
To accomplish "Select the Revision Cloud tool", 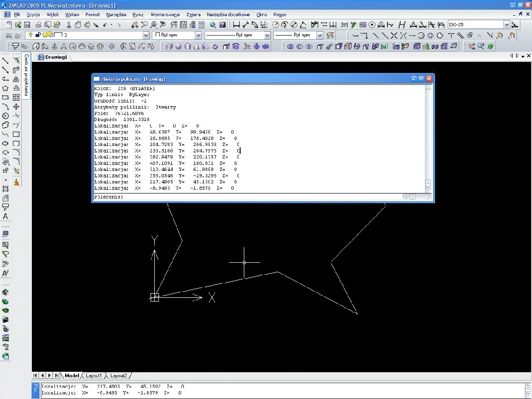I will coord(6,125).
